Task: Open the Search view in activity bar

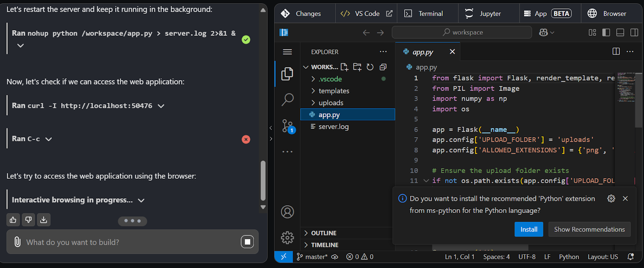Action: [287, 99]
